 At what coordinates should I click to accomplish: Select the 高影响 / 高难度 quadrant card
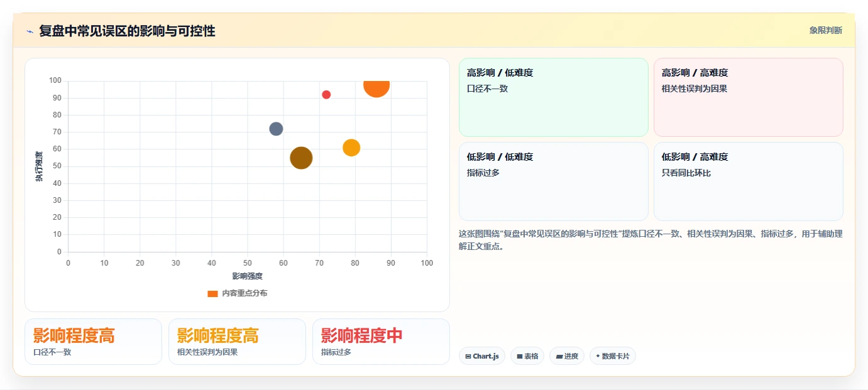[748, 97]
